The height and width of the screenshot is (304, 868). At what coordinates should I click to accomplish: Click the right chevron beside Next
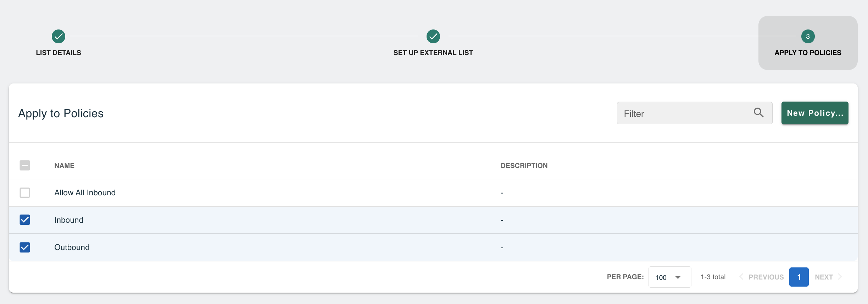tap(840, 277)
